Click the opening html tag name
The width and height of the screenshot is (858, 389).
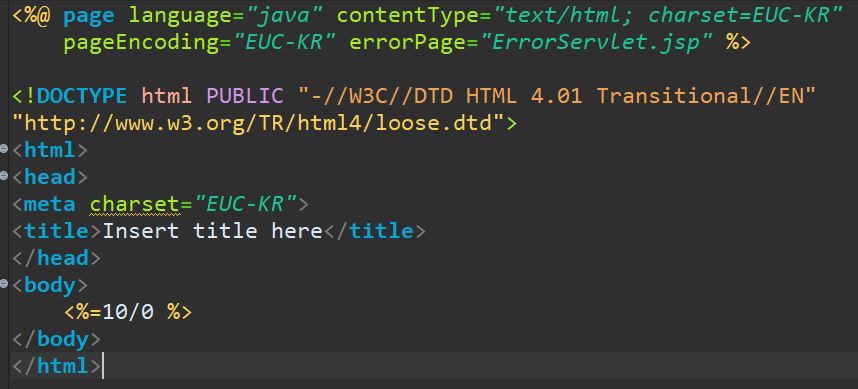(50, 150)
